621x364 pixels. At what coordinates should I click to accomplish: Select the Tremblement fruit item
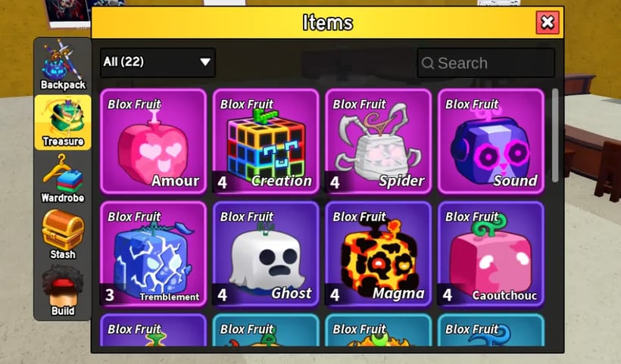coord(153,254)
